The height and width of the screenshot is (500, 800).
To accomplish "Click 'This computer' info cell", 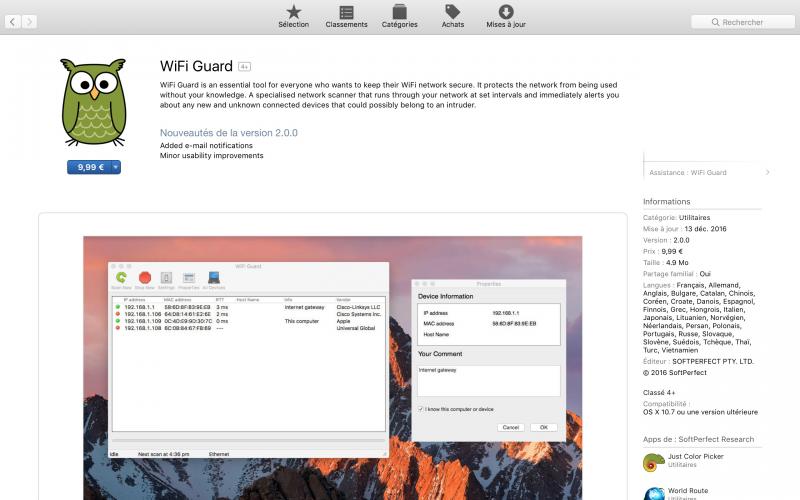I will click(302, 321).
